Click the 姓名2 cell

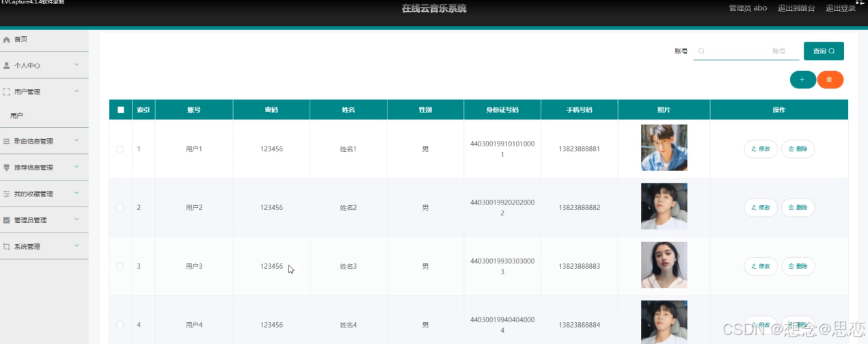click(349, 208)
